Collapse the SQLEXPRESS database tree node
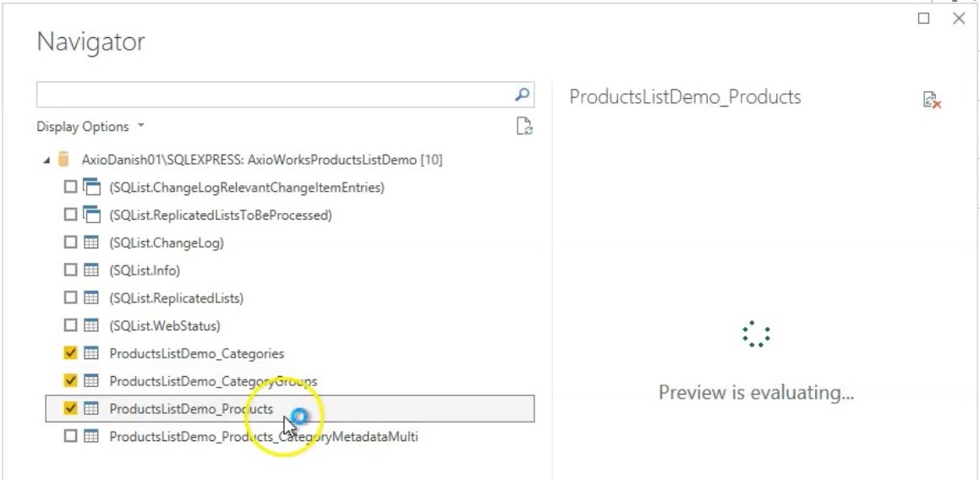The width and height of the screenshot is (980, 480). (45, 160)
